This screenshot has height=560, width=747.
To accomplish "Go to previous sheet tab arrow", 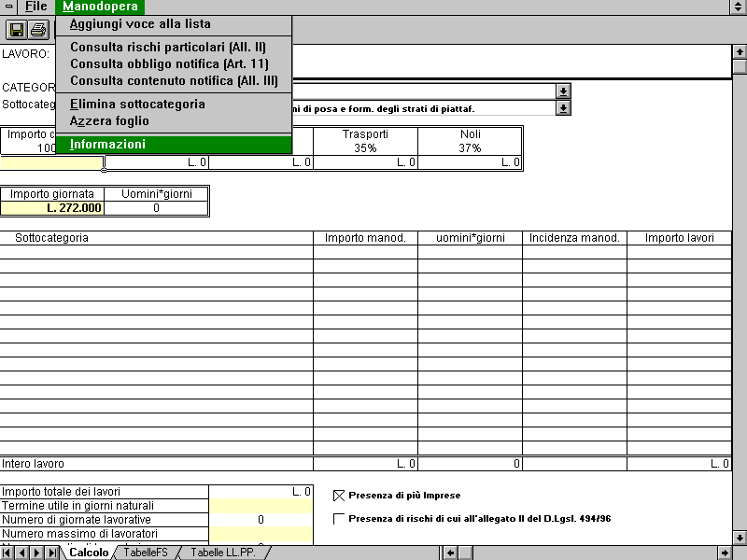I will (x=21, y=553).
